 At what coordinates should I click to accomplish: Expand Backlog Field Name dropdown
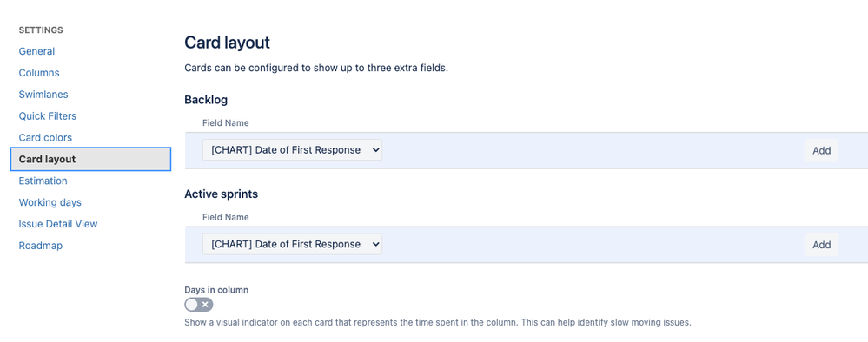click(x=292, y=150)
